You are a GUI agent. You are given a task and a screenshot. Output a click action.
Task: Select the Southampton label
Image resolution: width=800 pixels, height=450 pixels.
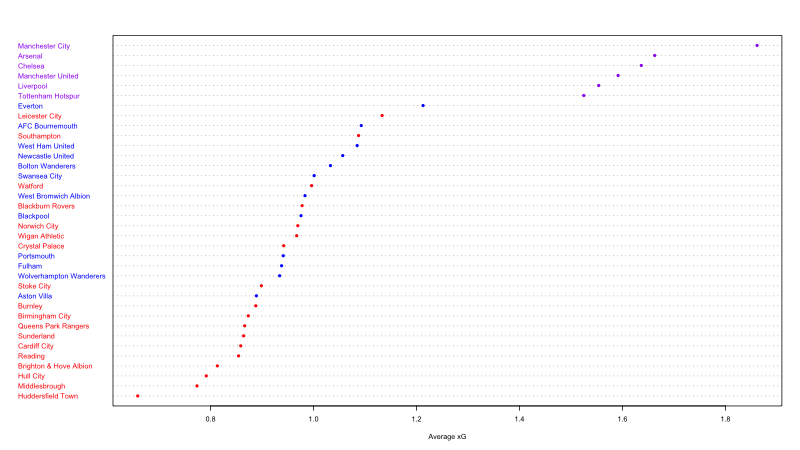tap(39, 136)
